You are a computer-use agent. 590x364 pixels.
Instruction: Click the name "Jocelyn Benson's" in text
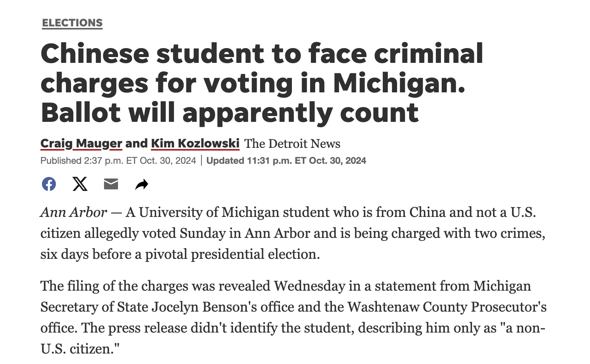(204, 307)
